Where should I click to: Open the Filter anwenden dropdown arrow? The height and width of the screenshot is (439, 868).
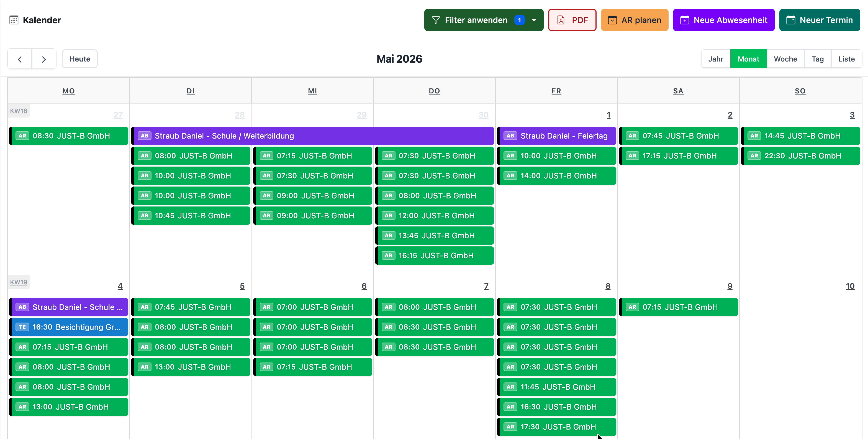[534, 20]
